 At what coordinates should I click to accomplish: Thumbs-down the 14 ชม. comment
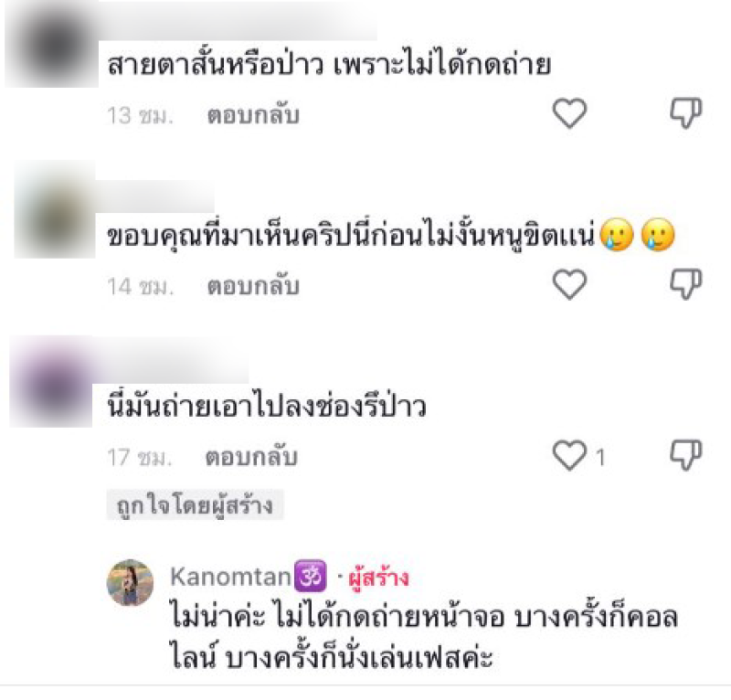tap(685, 284)
